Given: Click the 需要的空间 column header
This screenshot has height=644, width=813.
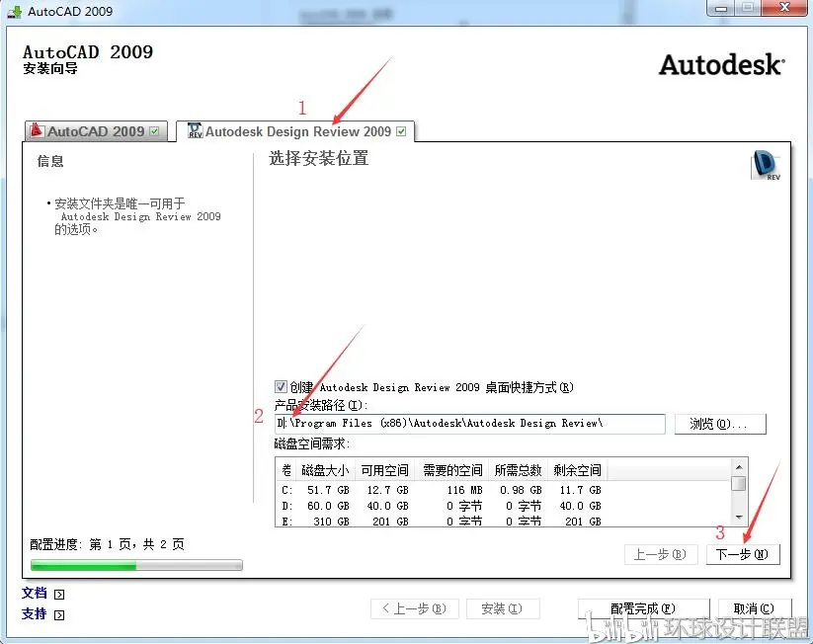Looking at the screenshot, I should click(x=452, y=470).
